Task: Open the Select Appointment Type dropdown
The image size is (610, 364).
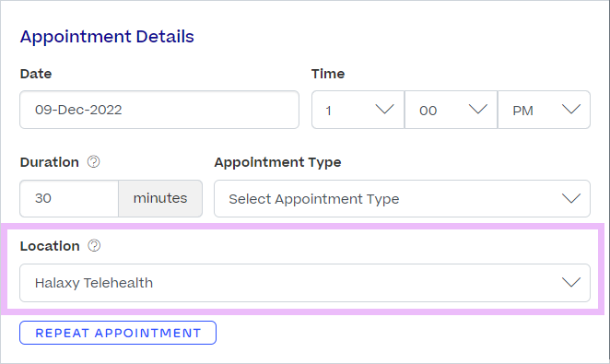Action: pyautogui.click(x=403, y=198)
